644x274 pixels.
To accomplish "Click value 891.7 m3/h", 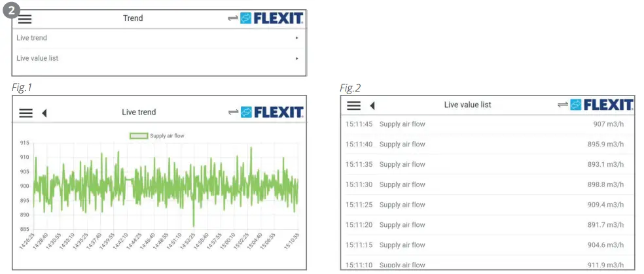I will tap(605, 225).
